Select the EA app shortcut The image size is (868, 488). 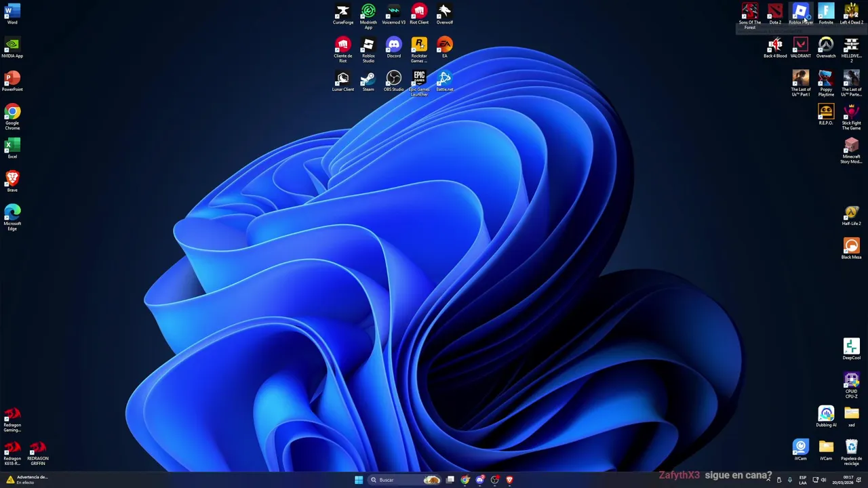click(444, 48)
